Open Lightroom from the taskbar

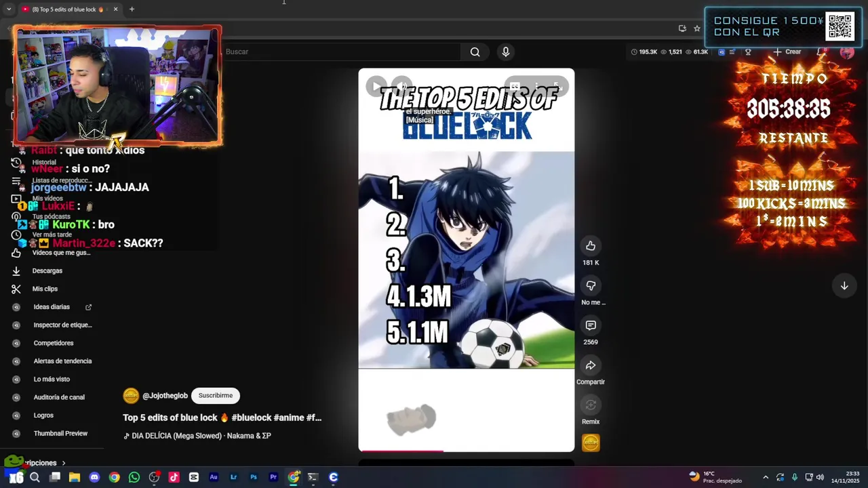pyautogui.click(x=233, y=477)
